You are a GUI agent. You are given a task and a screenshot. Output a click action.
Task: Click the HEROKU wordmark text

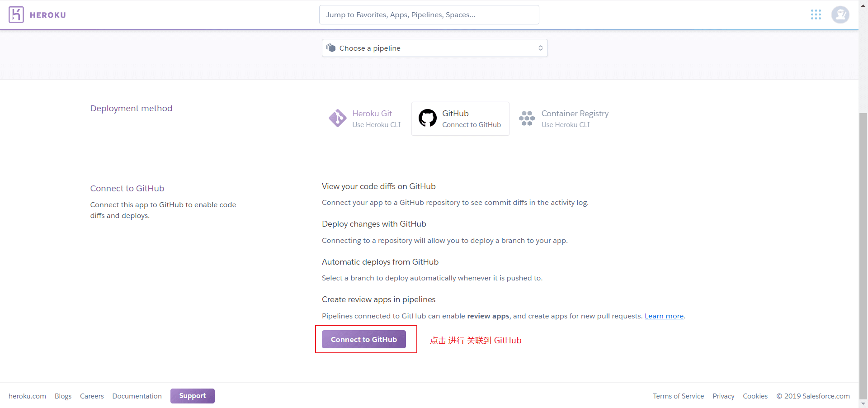(x=48, y=15)
